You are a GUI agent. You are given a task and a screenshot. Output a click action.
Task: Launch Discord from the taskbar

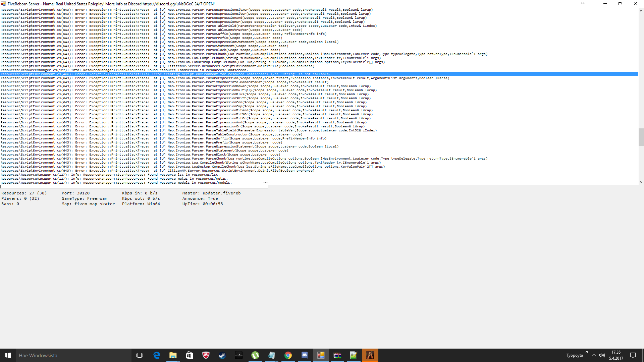point(305,355)
